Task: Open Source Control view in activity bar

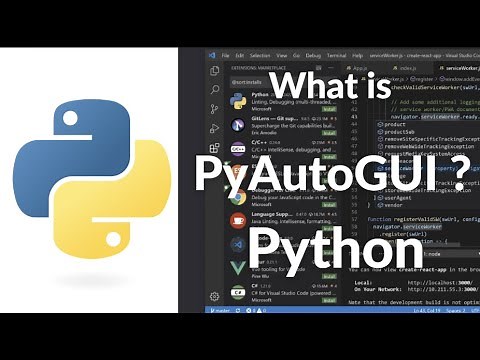Action: tap(215, 109)
